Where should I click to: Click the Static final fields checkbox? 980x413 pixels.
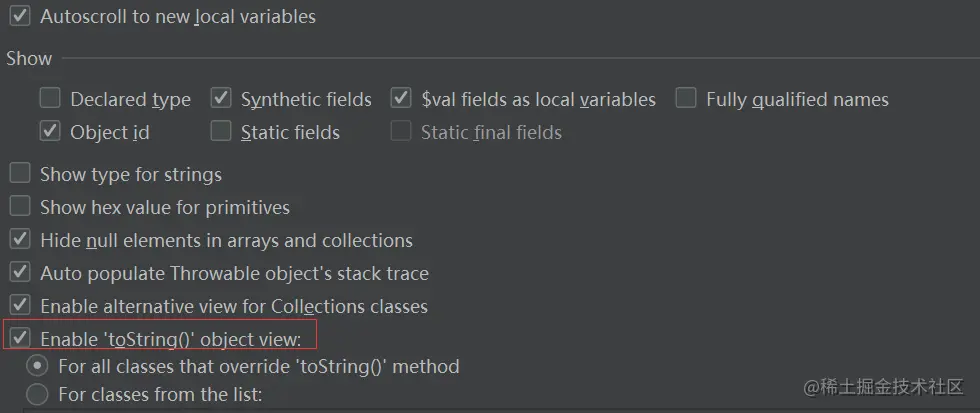[x=401, y=132]
